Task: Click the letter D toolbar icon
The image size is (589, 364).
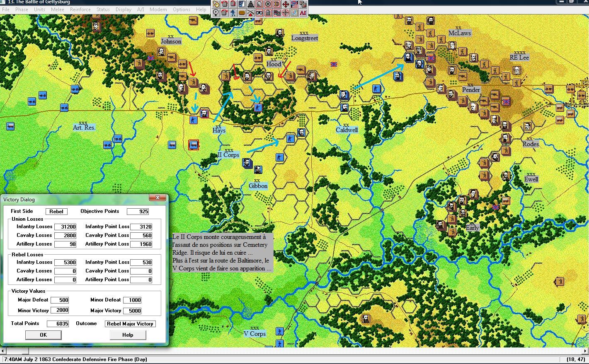Action: pos(277,4)
